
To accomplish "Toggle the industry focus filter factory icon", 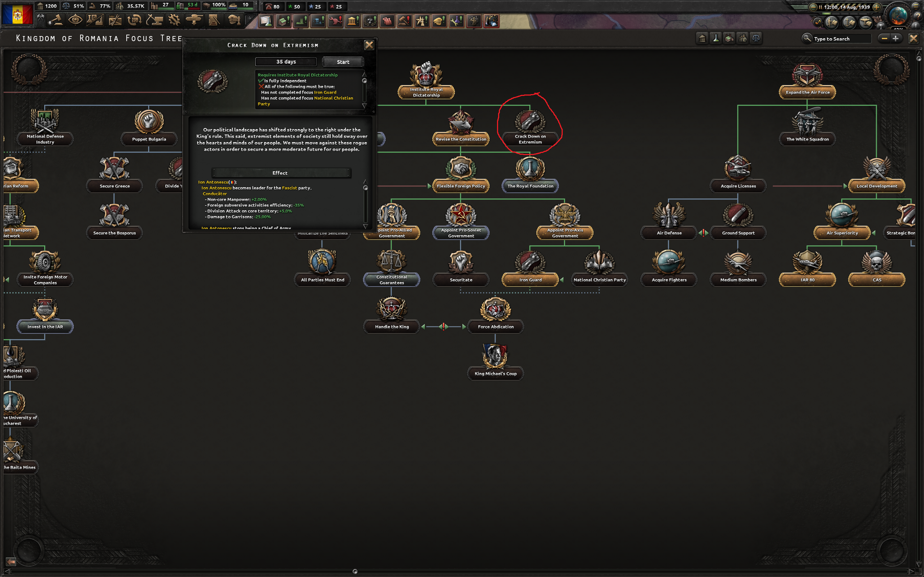I will pyautogui.click(x=729, y=39).
